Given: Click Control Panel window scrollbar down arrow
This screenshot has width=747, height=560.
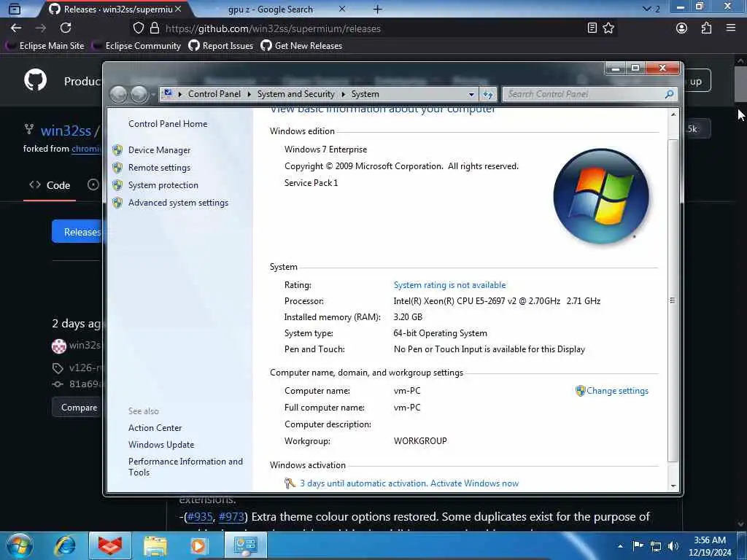Looking at the screenshot, I should (673, 486).
